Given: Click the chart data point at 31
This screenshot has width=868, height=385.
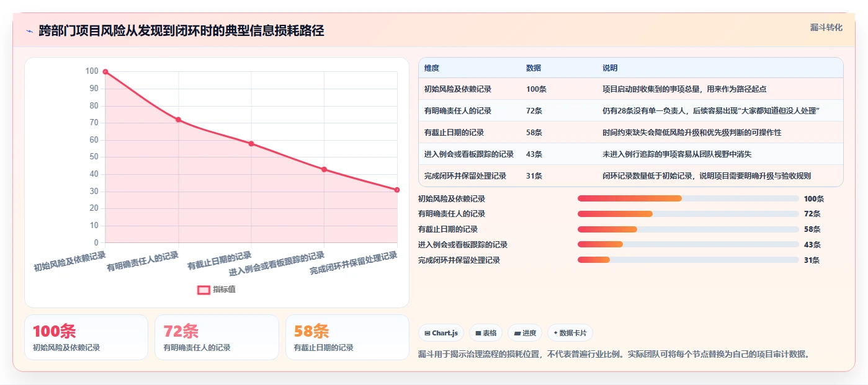Looking at the screenshot, I should (397, 190).
